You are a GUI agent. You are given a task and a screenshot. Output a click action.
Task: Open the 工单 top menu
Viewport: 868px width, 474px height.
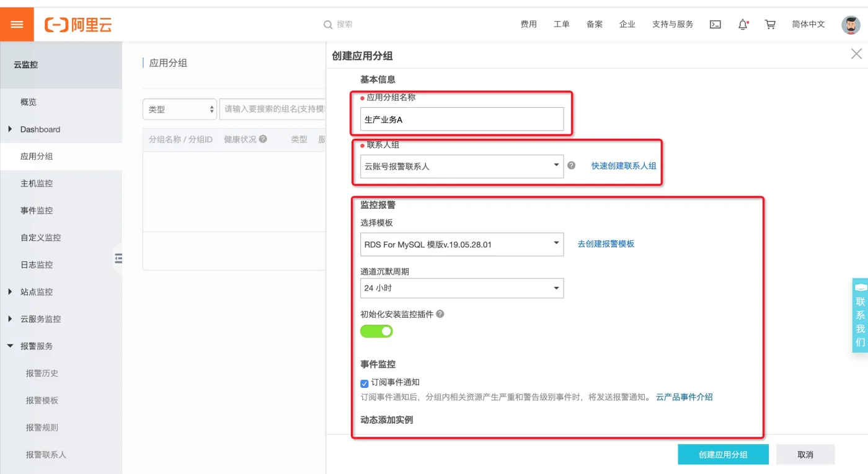pos(562,24)
